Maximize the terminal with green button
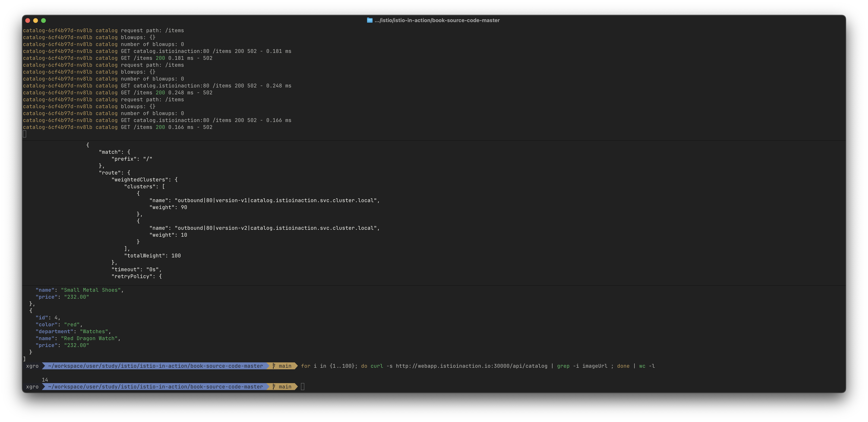Viewport: 868px width, 422px height. point(43,21)
